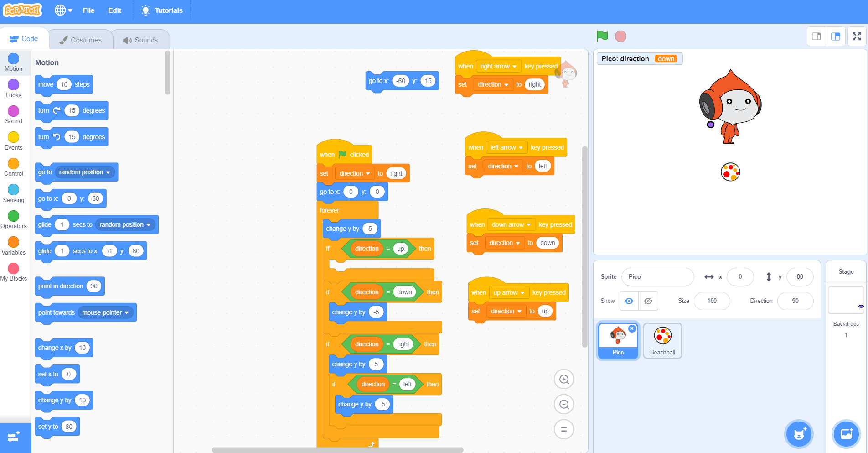868x453 pixels.
Task: Select the Events blocks category
Action: point(14,141)
